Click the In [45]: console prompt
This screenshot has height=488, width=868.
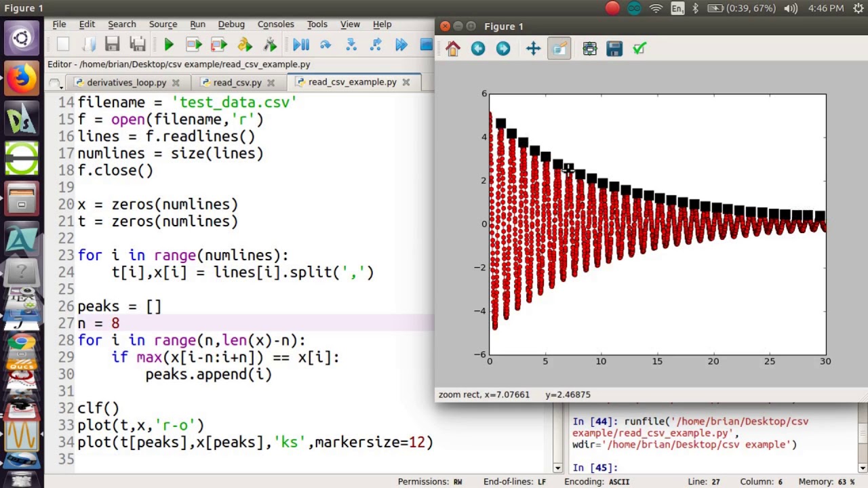595,468
